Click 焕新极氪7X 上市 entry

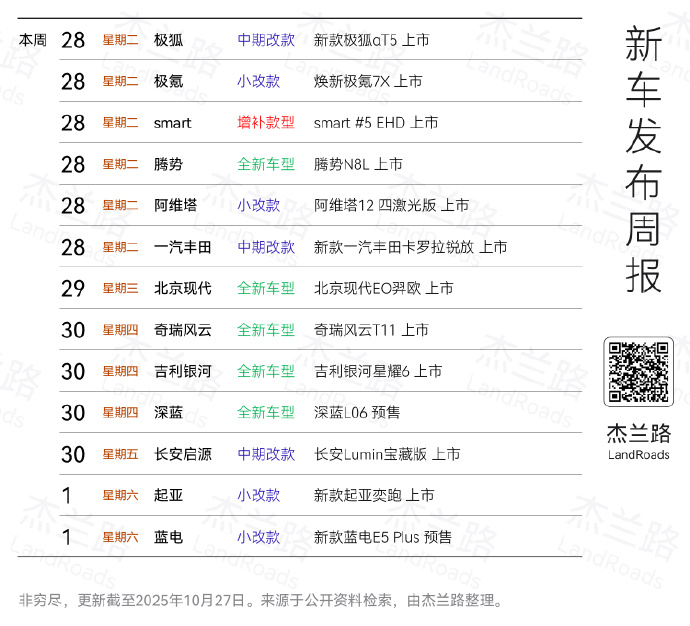pyautogui.click(x=368, y=81)
